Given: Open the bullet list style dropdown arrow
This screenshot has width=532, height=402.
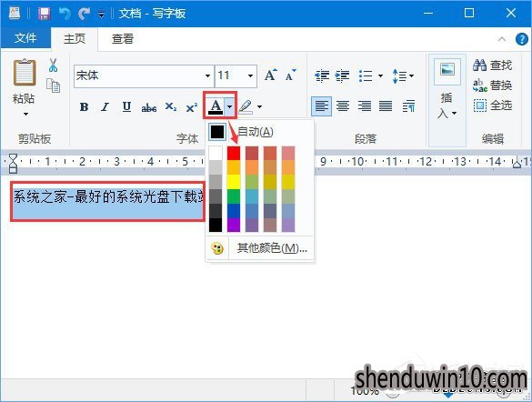Looking at the screenshot, I should [380, 76].
